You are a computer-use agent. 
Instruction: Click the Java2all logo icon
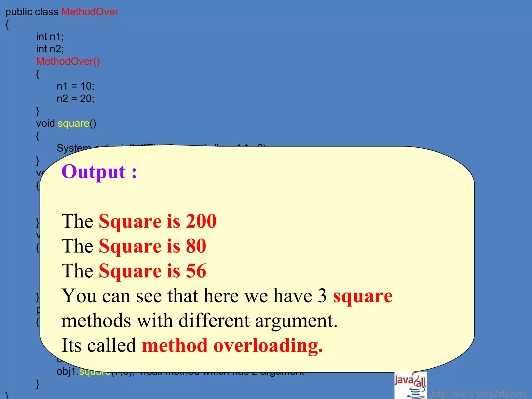411,385
